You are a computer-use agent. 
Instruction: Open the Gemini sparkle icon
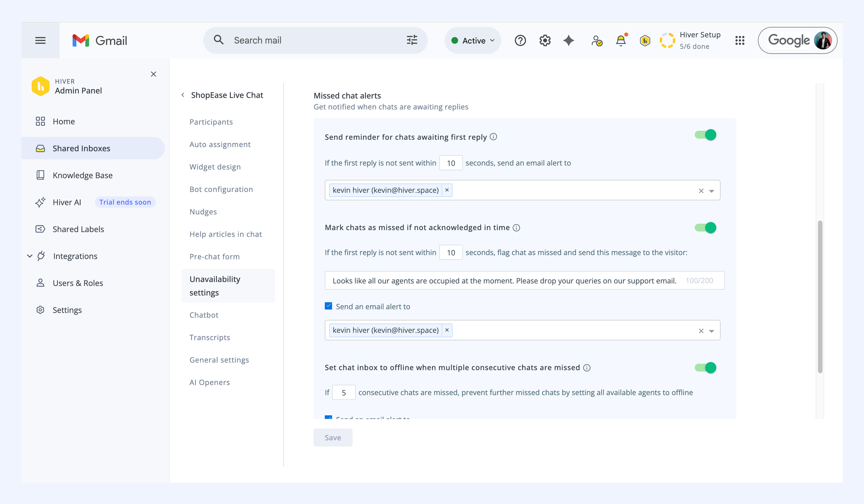tap(568, 40)
